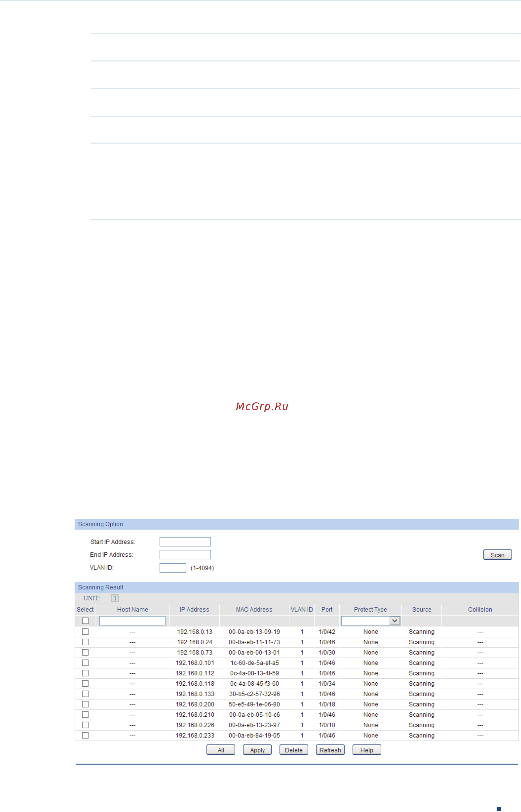Focus the End IP Address field
The width and height of the screenshot is (521, 812).
tap(185, 555)
